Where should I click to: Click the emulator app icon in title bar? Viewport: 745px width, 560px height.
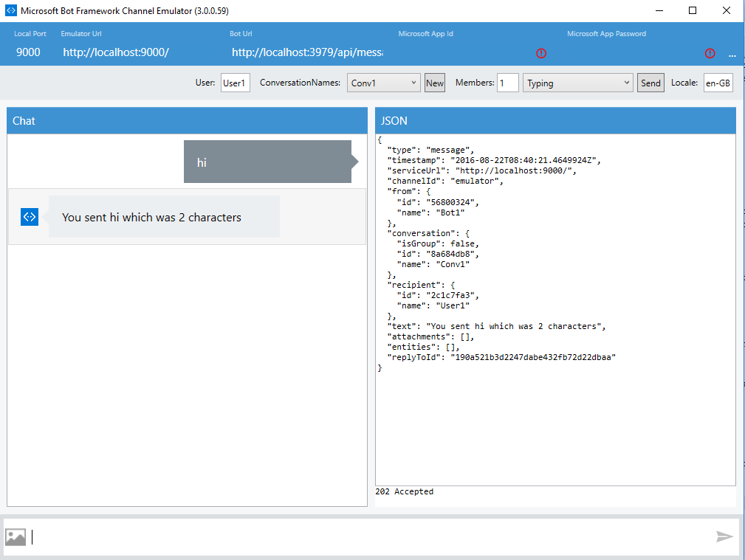coord(11,10)
